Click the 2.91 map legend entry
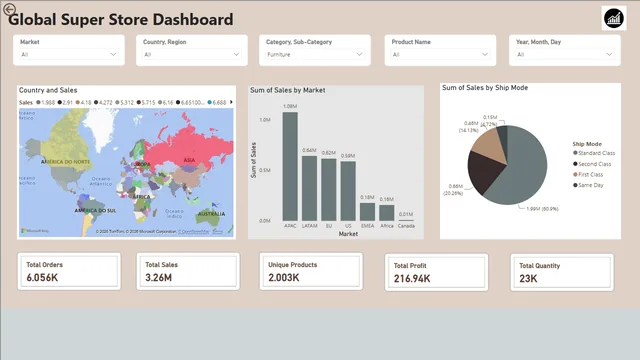Viewport: 640px width, 360px height. (65, 102)
